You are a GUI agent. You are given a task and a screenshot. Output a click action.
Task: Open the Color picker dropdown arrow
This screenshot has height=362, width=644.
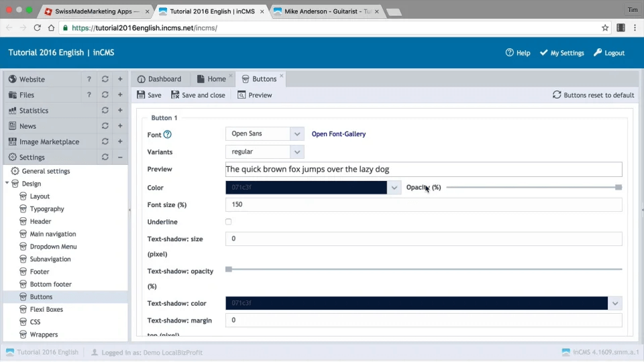(x=394, y=188)
